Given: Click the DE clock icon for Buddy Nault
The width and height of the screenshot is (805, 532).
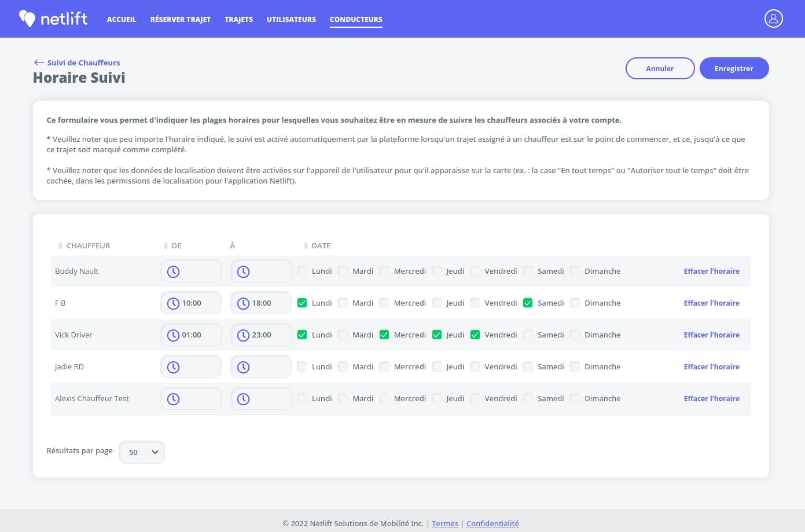Looking at the screenshot, I should [173, 271].
